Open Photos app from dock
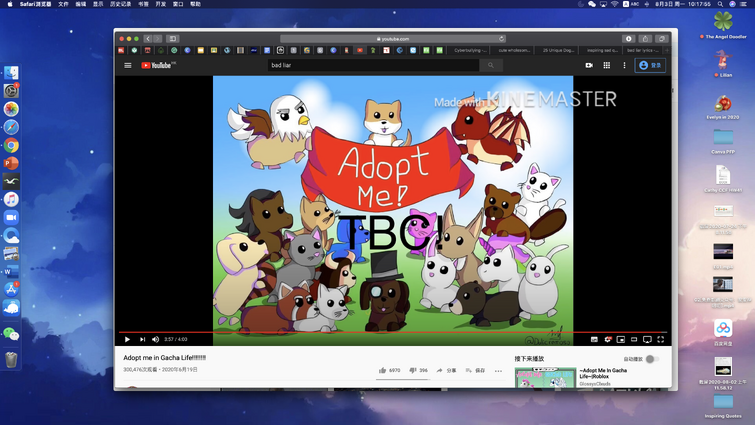 11,109
